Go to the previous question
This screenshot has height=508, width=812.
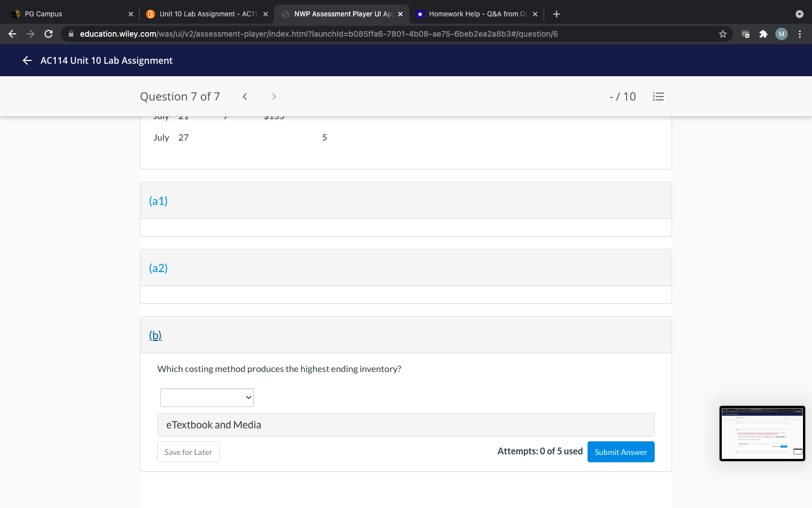245,97
